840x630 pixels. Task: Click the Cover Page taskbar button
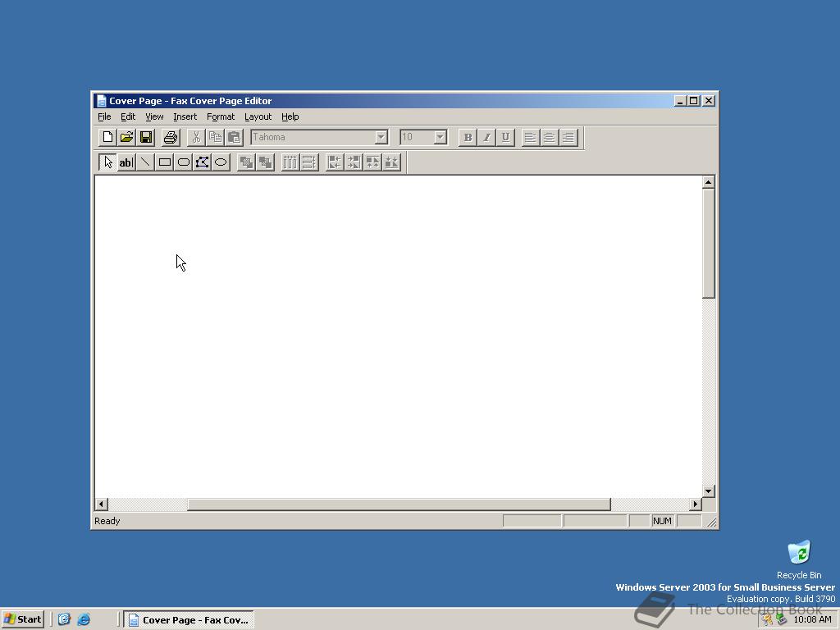point(189,620)
